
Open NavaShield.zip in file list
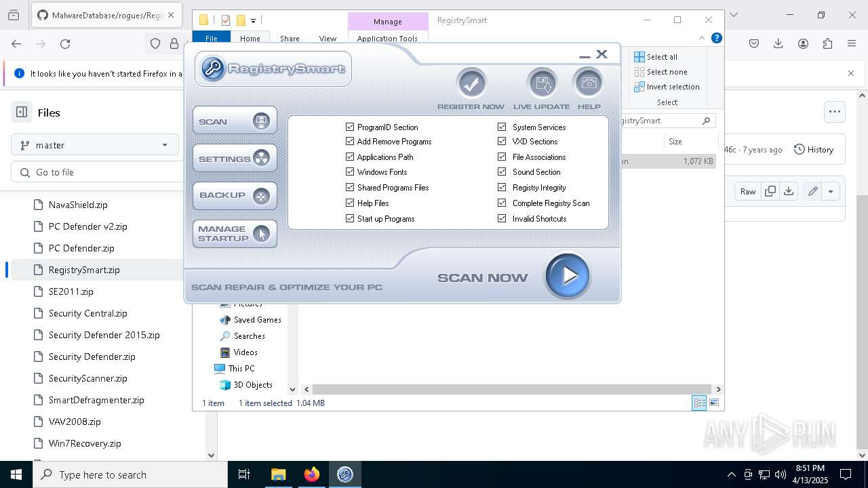coord(78,205)
